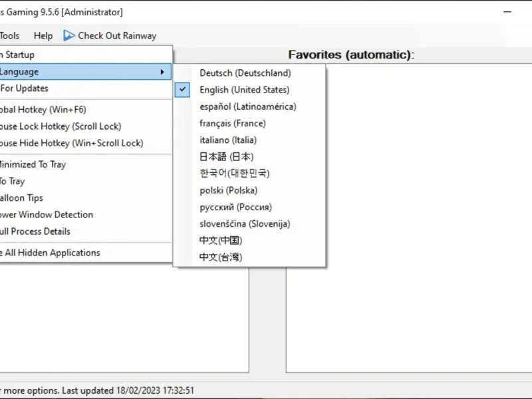The height and width of the screenshot is (399, 532).
Task: Switch language to italiano (Italia)
Action: (250, 140)
